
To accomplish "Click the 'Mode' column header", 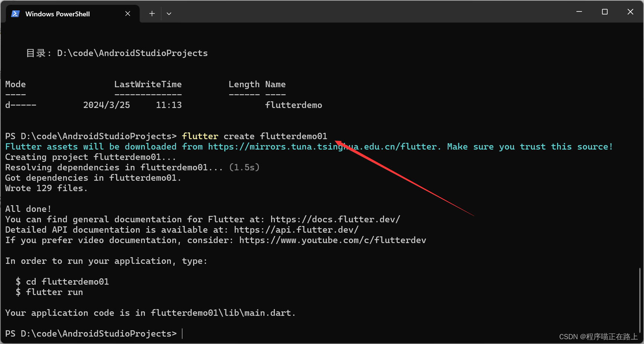I will (16, 85).
